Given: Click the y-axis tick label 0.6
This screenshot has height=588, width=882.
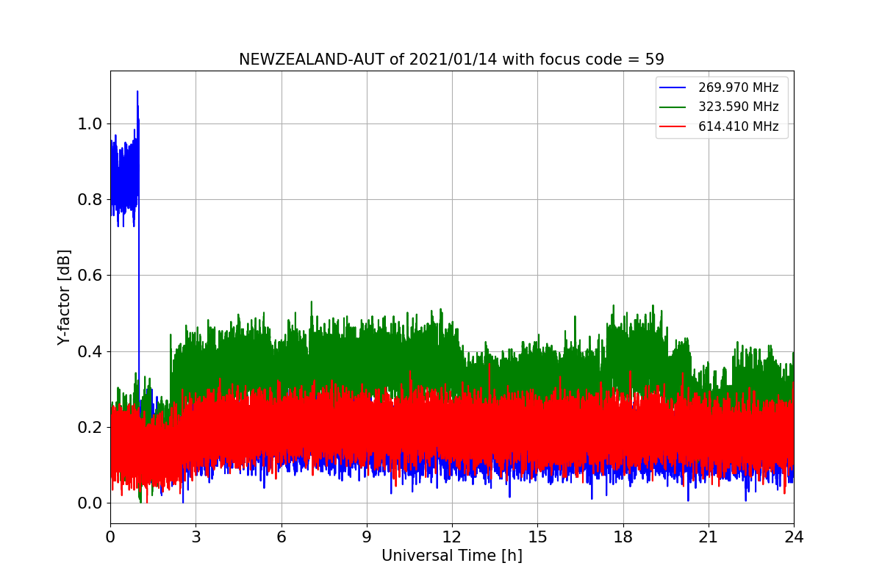Looking at the screenshot, I should [x=89, y=276].
